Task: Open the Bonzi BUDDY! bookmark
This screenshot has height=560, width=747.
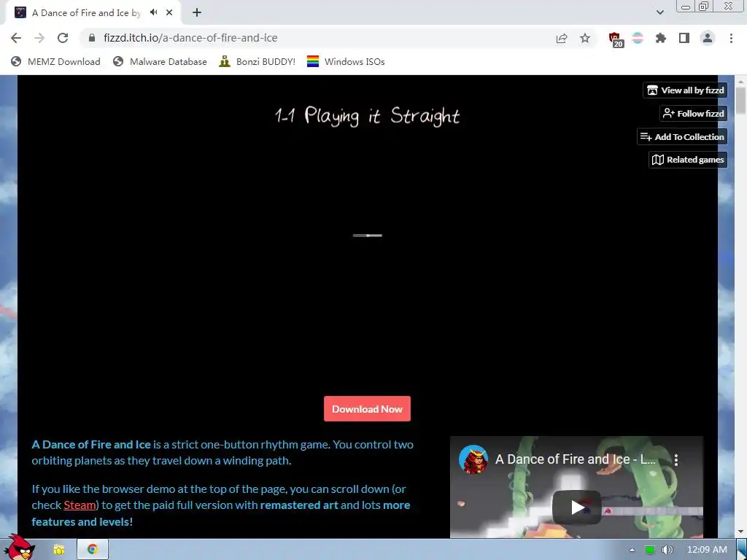Action: click(258, 61)
